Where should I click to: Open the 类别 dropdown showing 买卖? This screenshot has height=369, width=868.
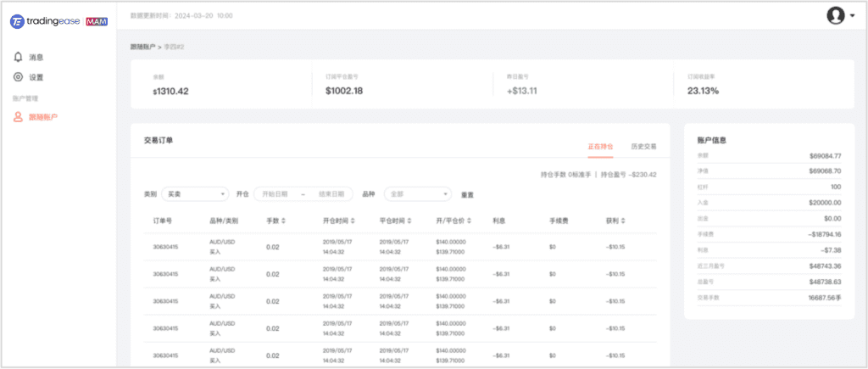click(195, 194)
